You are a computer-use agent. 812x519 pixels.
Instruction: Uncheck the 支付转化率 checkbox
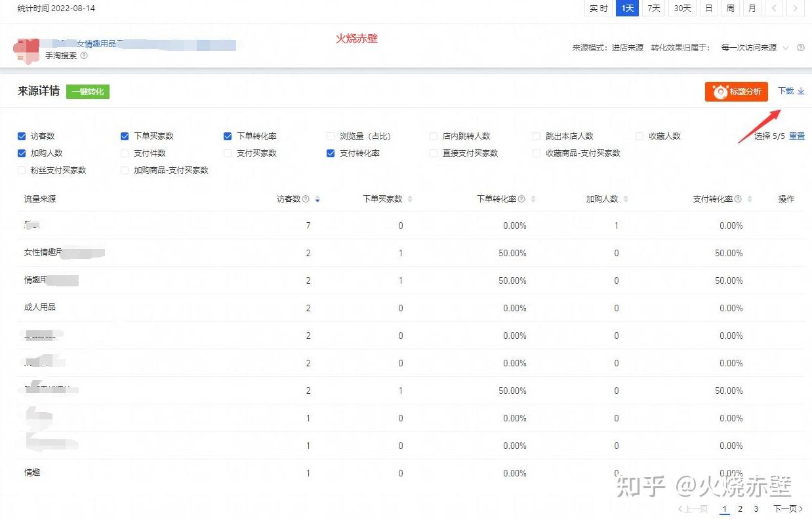tap(331, 153)
